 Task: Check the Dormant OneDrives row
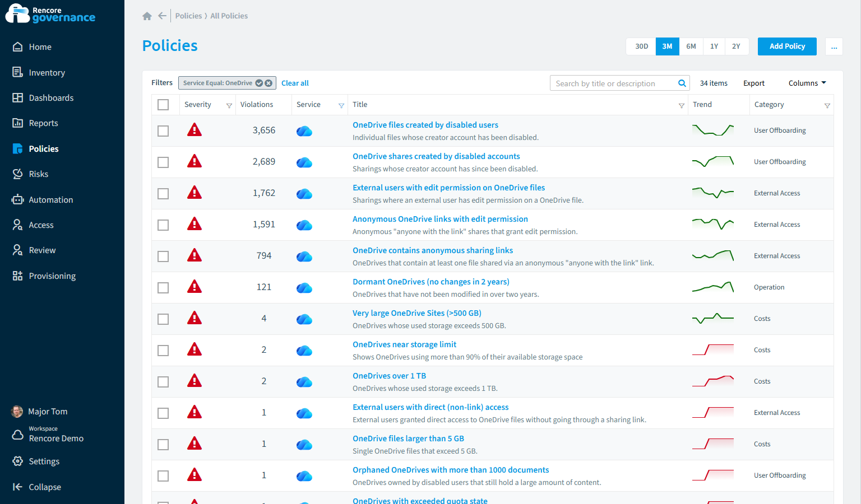pyautogui.click(x=163, y=288)
